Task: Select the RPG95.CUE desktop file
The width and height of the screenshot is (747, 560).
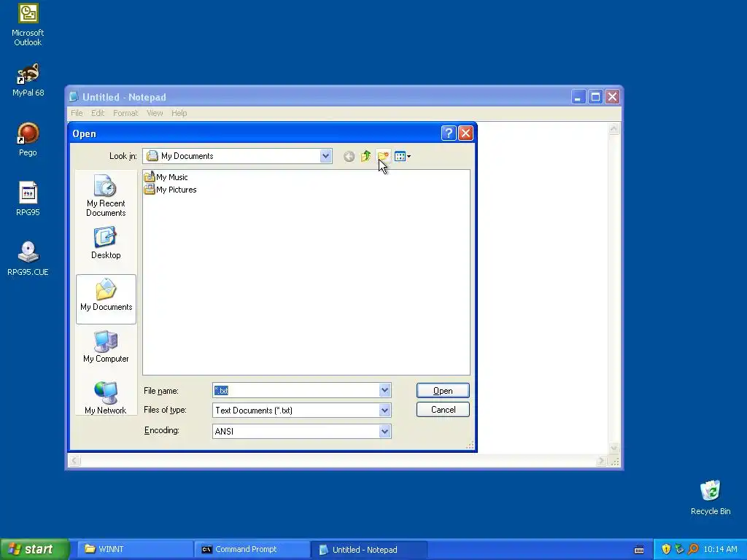Action: (x=28, y=259)
